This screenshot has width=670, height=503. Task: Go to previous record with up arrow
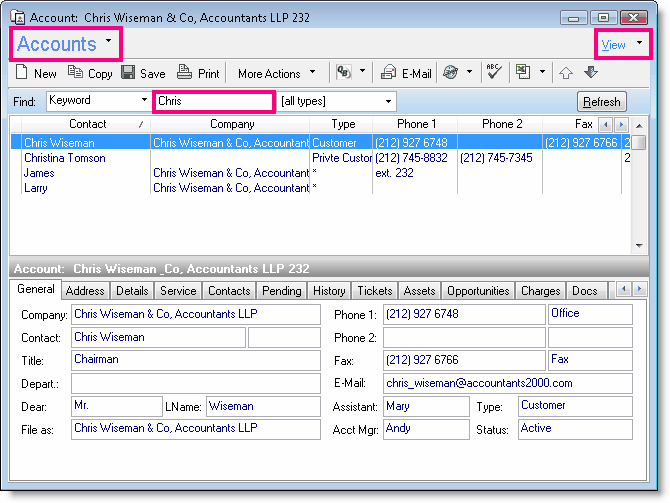(x=566, y=73)
